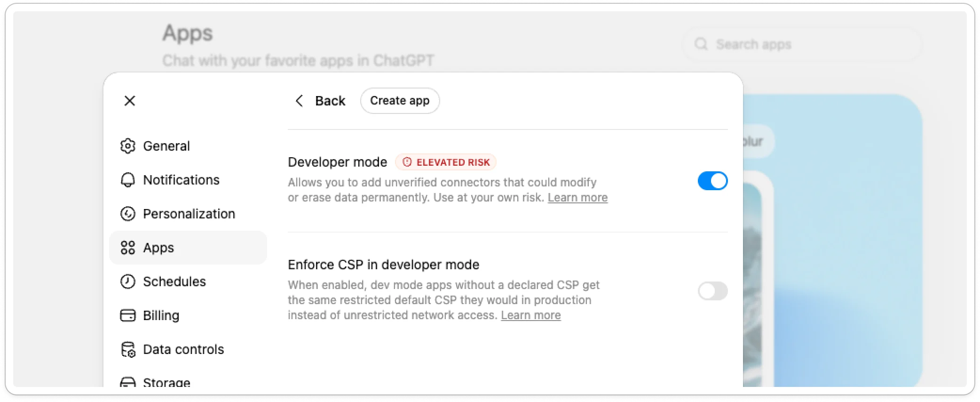Focus the Search apps input field
Screen dimensions: 980x402
point(802,44)
